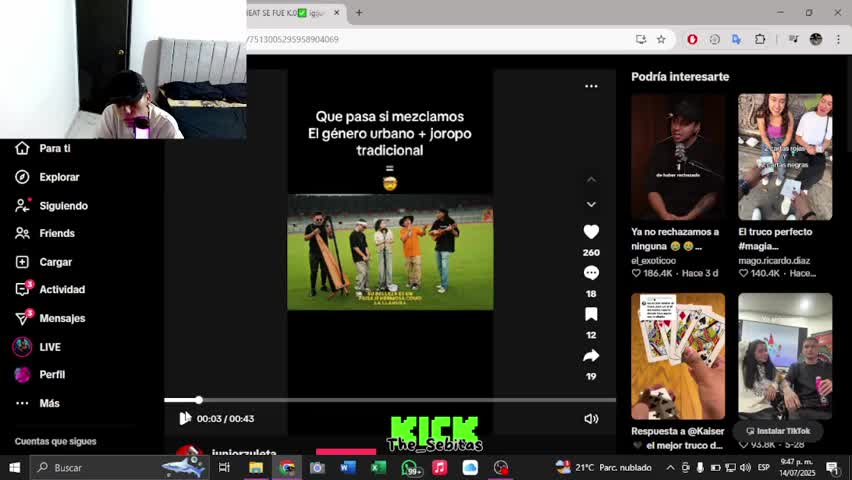The height and width of the screenshot is (480, 852).
Task: Open the Google Translate extension
Action: point(737,39)
